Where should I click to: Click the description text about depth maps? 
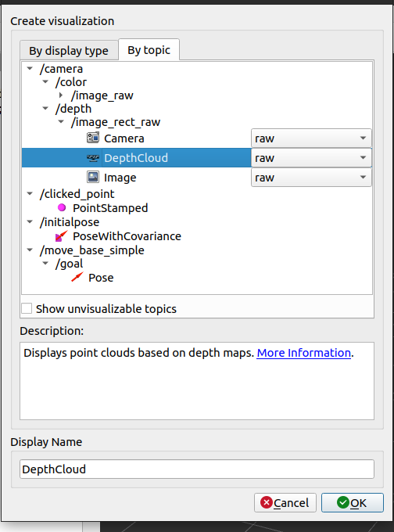pyautogui.click(x=138, y=353)
